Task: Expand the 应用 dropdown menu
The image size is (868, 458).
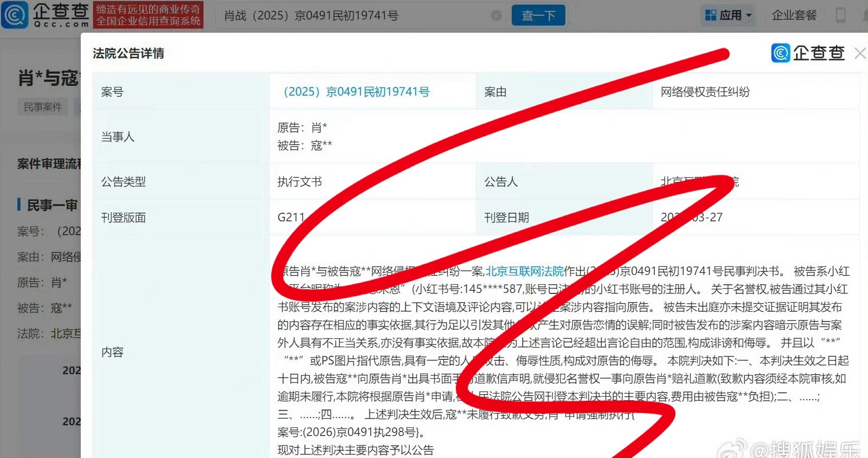Action: tap(728, 15)
